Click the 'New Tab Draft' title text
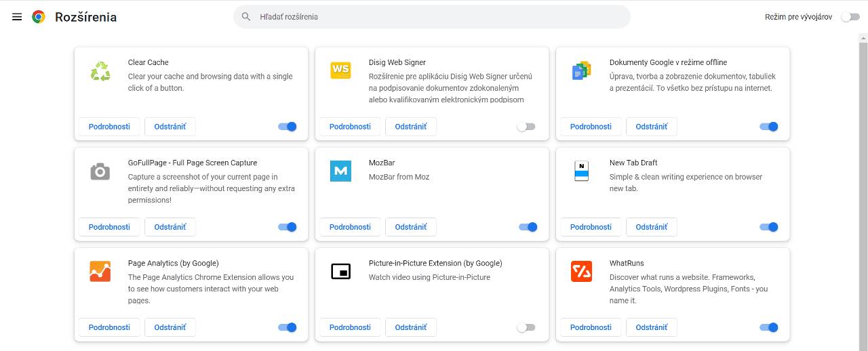Screen dimensions: 868x351 [x=633, y=163]
